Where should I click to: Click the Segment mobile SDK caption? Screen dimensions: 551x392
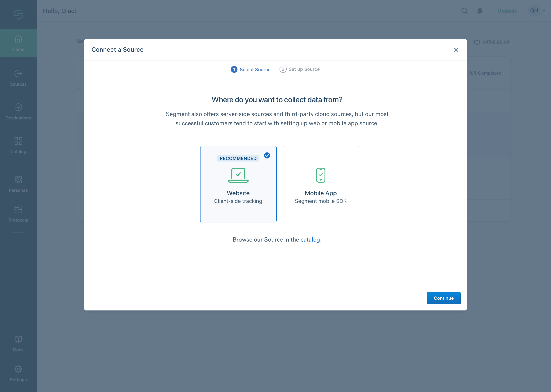pos(321,201)
